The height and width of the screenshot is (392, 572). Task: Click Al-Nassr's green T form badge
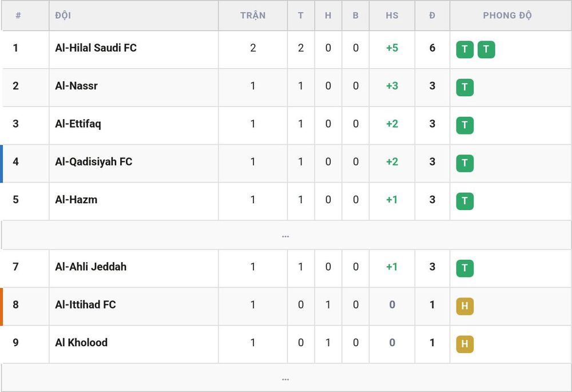click(x=464, y=87)
